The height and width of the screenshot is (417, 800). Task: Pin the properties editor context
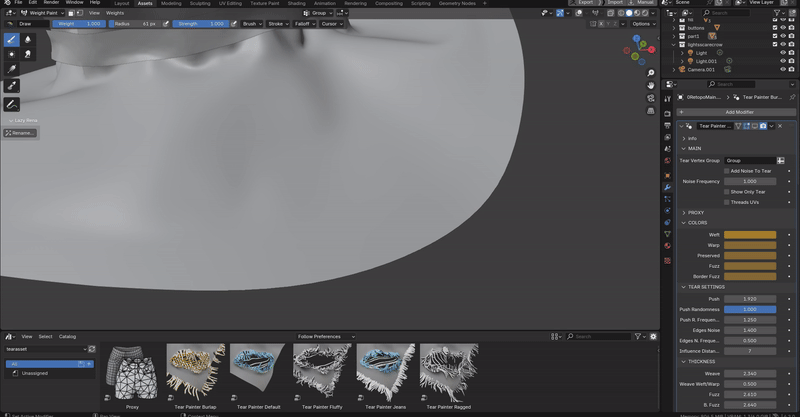(x=792, y=97)
